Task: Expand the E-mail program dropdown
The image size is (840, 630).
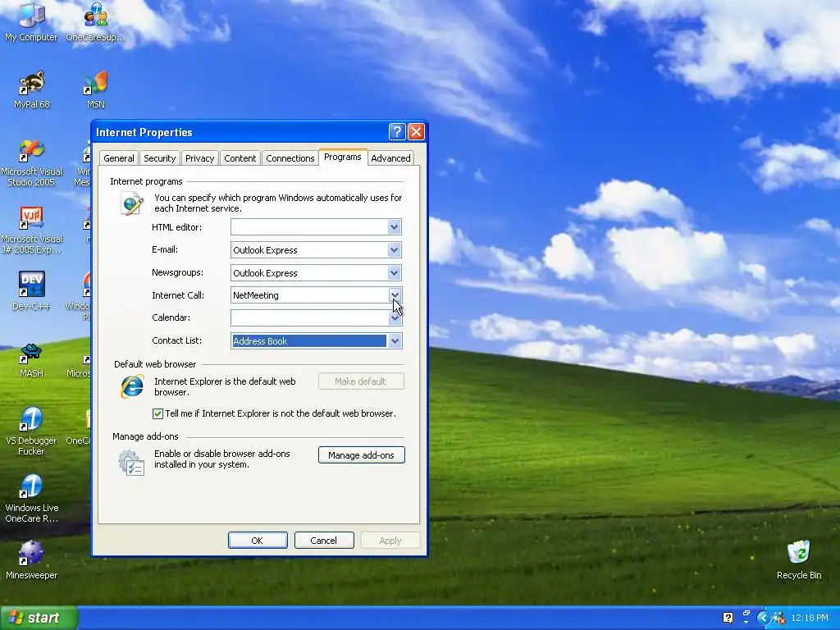Action: coord(395,250)
